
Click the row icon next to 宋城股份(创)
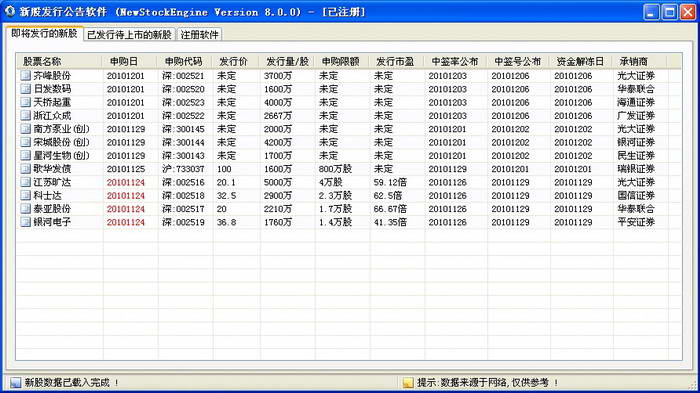coord(25,142)
